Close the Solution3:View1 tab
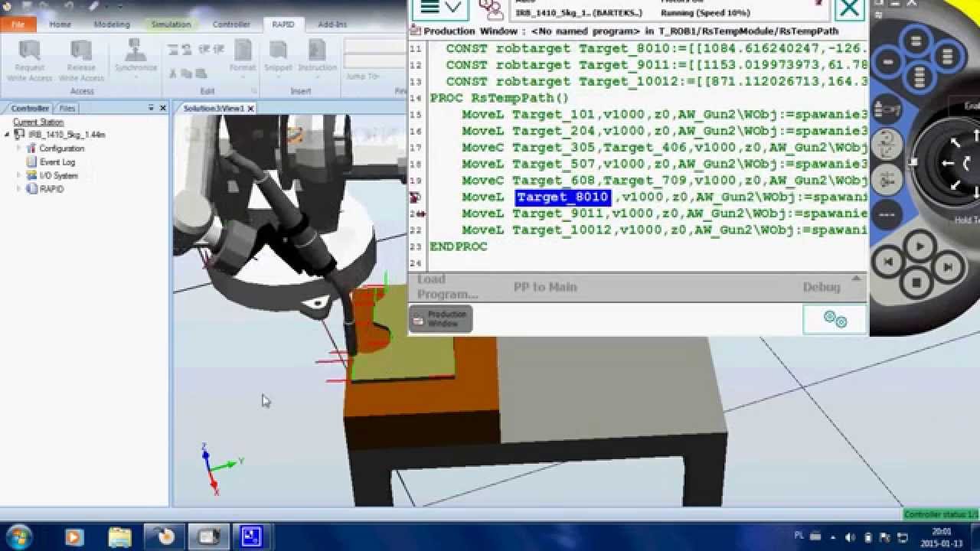This screenshot has height=551, width=980. 250,109
